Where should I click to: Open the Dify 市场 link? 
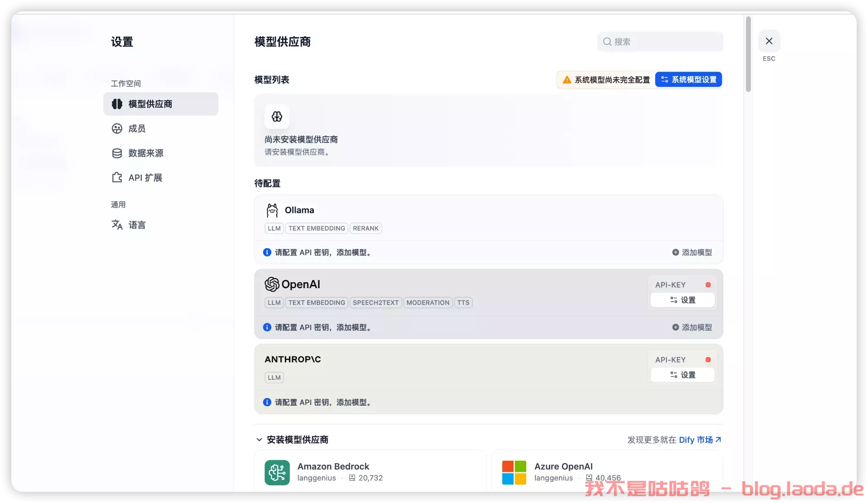point(700,440)
